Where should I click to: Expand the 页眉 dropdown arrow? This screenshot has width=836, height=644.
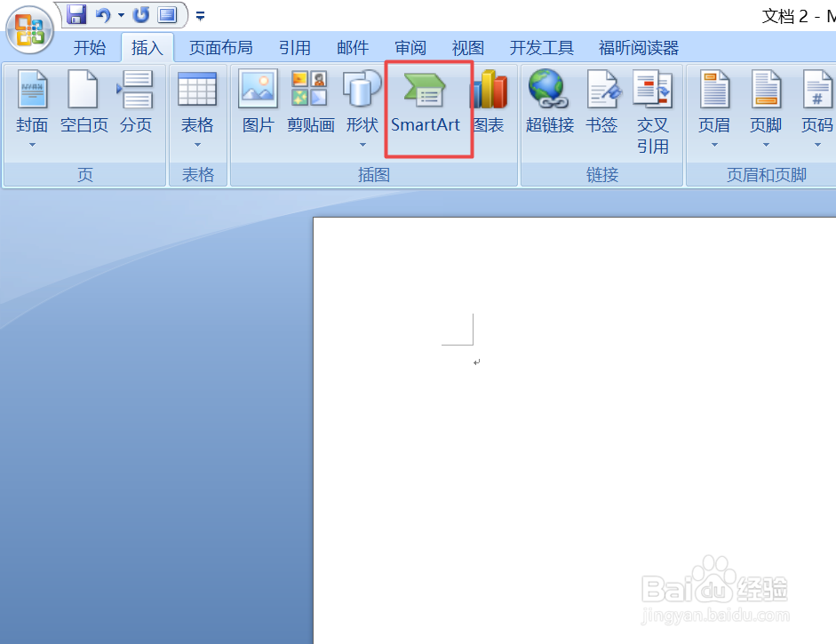pyautogui.click(x=714, y=145)
